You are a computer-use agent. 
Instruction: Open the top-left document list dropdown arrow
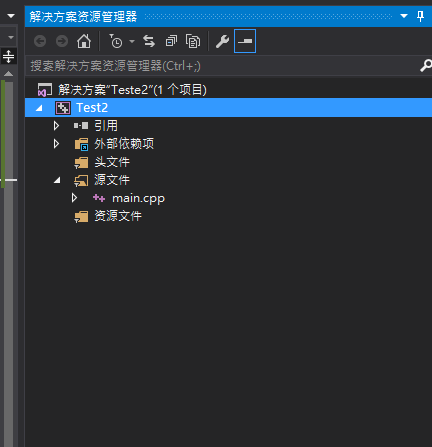[11, 16]
